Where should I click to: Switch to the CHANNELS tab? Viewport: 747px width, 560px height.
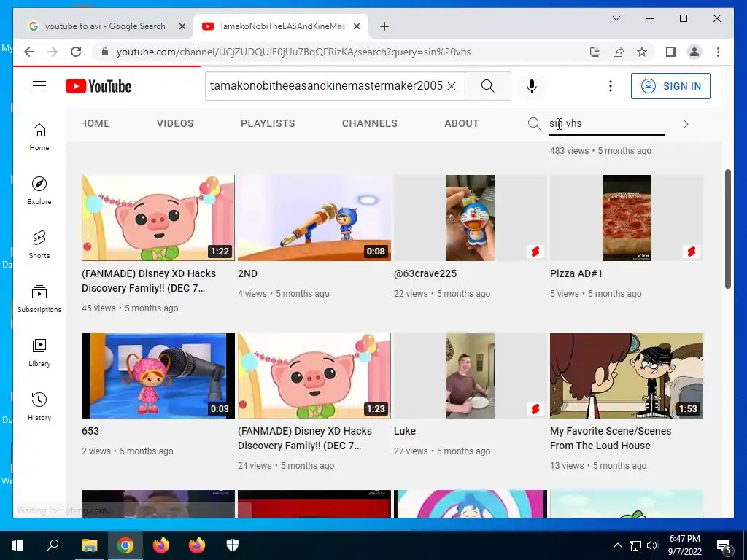[x=369, y=123]
